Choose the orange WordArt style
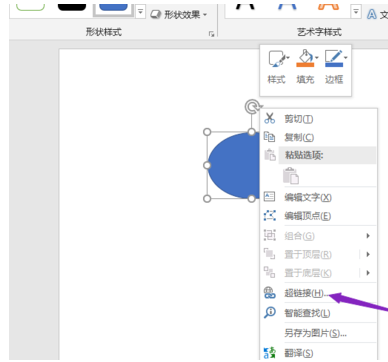The height and width of the screenshot is (362, 388). (x=328, y=7)
